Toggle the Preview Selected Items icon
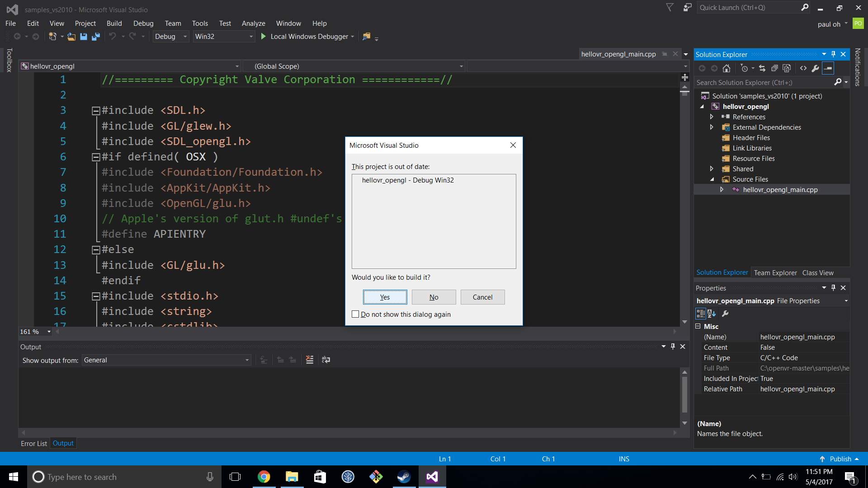The image size is (868, 488). click(828, 68)
